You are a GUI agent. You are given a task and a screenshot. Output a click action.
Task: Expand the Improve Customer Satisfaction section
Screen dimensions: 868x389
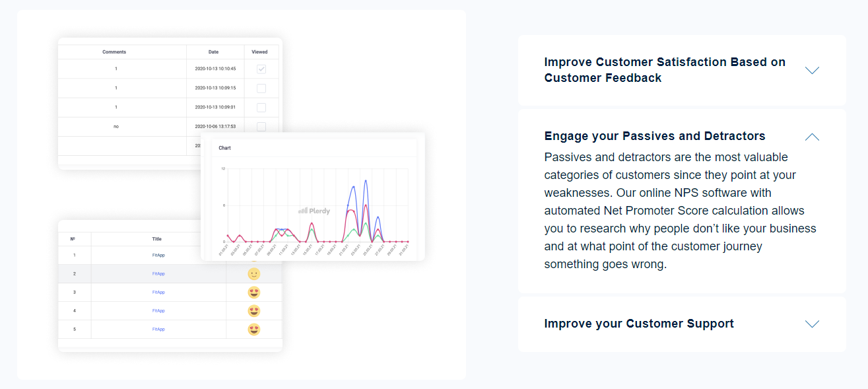[x=812, y=69]
